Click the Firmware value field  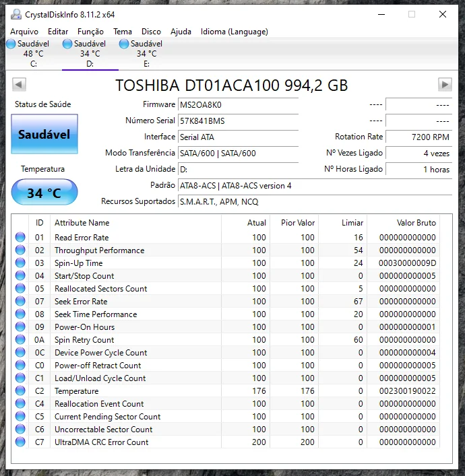(237, 105)
